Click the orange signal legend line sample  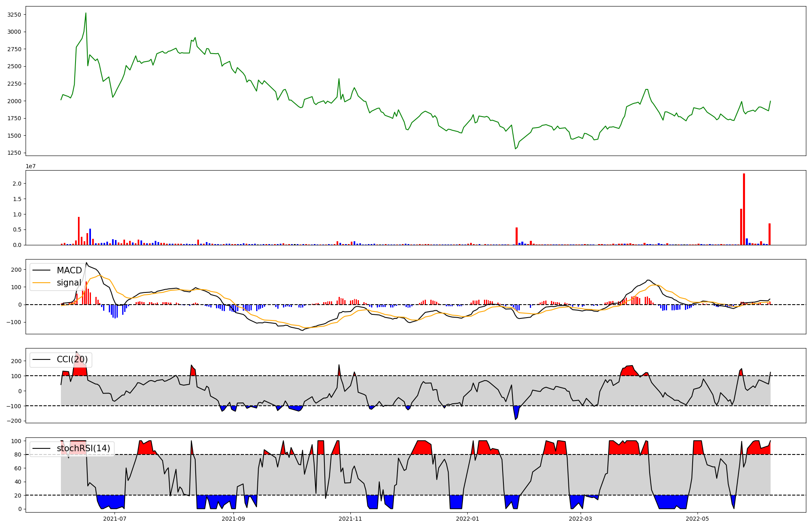[41, 283]
